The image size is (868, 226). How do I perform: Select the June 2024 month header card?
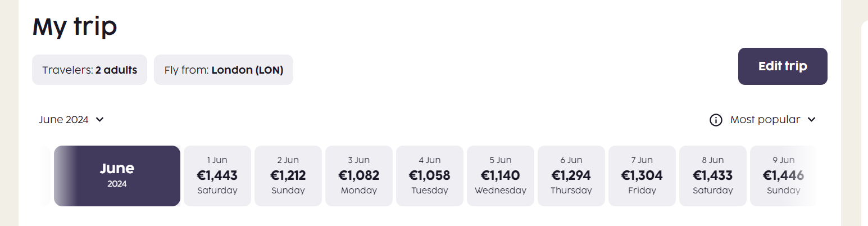coord(117,176)
